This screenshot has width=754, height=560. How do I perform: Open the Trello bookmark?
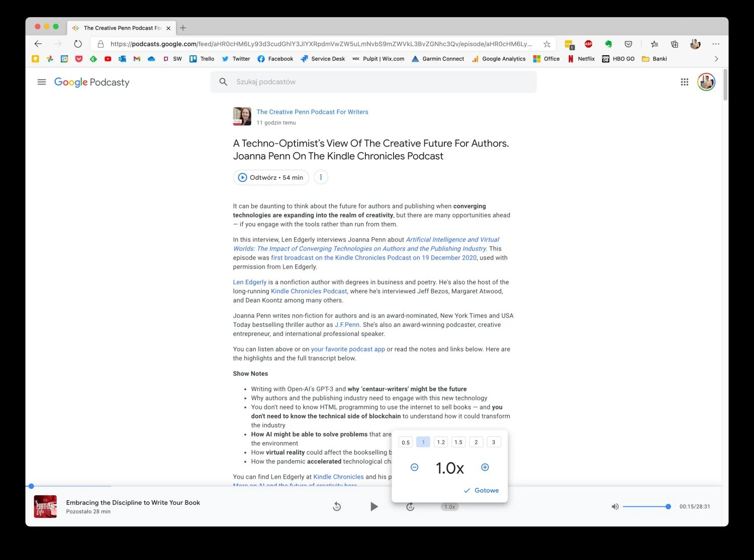tap(202, 59)
